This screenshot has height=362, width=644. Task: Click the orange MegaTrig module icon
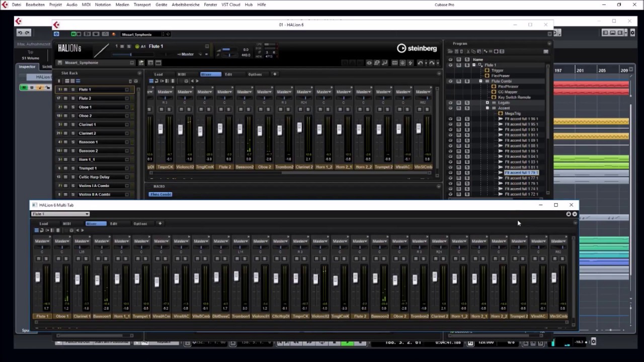(500, 114)
